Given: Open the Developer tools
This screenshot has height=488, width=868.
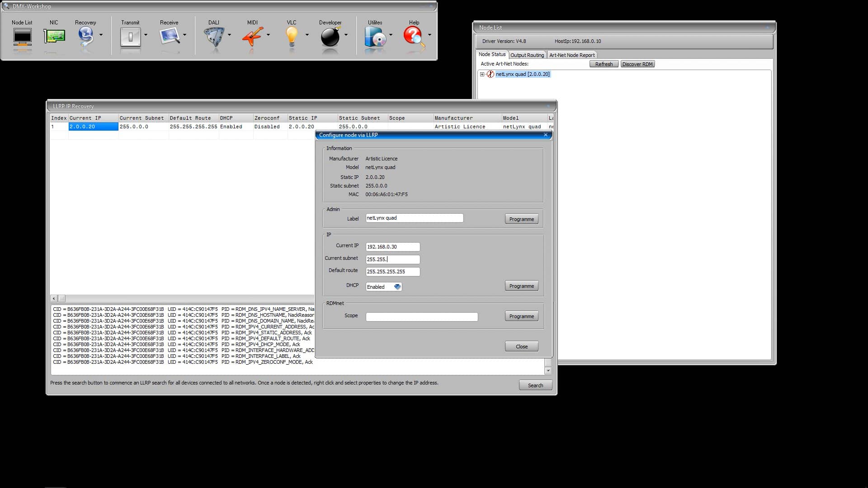Looking at the screenshot, I should coord(331,37).
